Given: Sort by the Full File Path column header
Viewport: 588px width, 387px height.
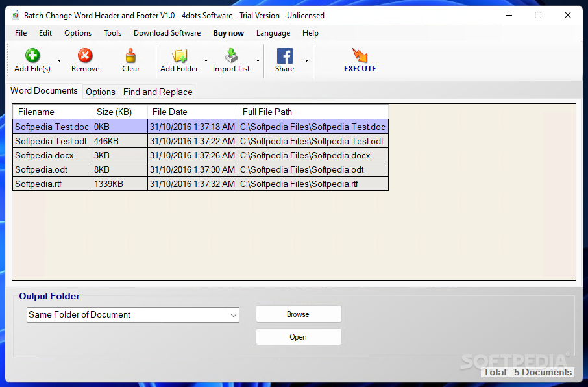Looking at the screenshot, I should [x=313, y=112].
